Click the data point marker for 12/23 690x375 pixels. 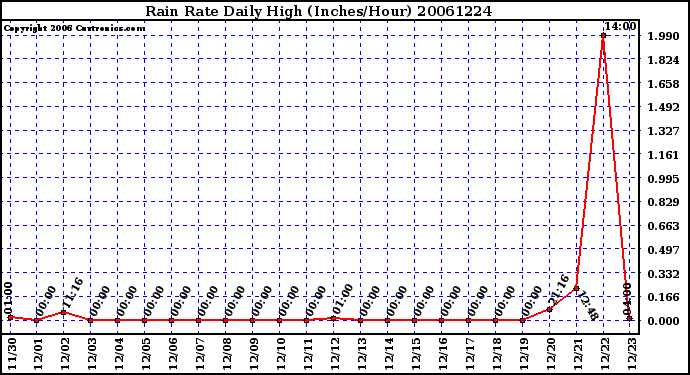(630, 318)
